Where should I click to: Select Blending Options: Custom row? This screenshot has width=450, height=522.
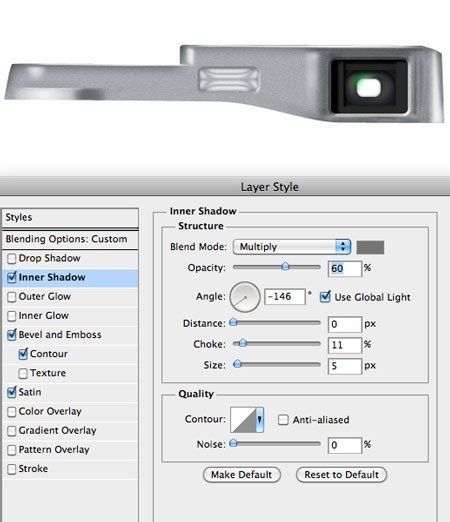pos(70,239)
